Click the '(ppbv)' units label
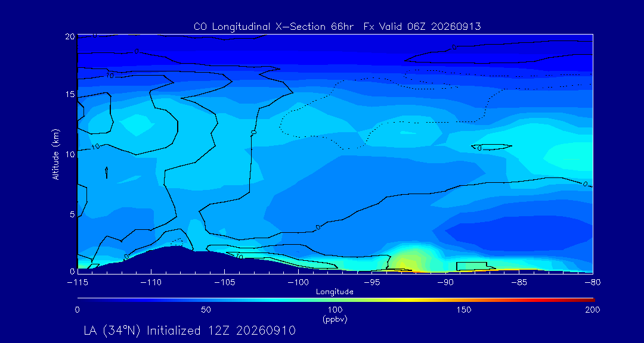This screenshot has width=644, height=343. [x=335, y=319]
